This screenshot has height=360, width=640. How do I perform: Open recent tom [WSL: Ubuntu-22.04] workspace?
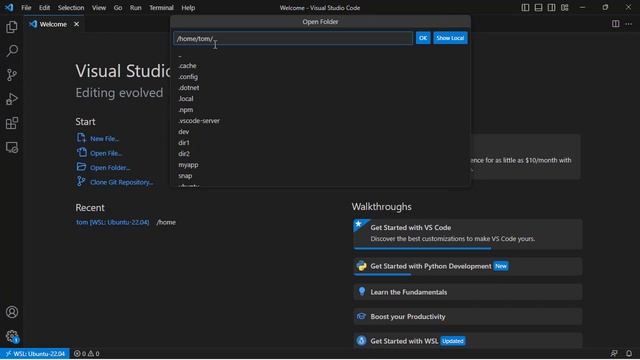coord(113,222)
